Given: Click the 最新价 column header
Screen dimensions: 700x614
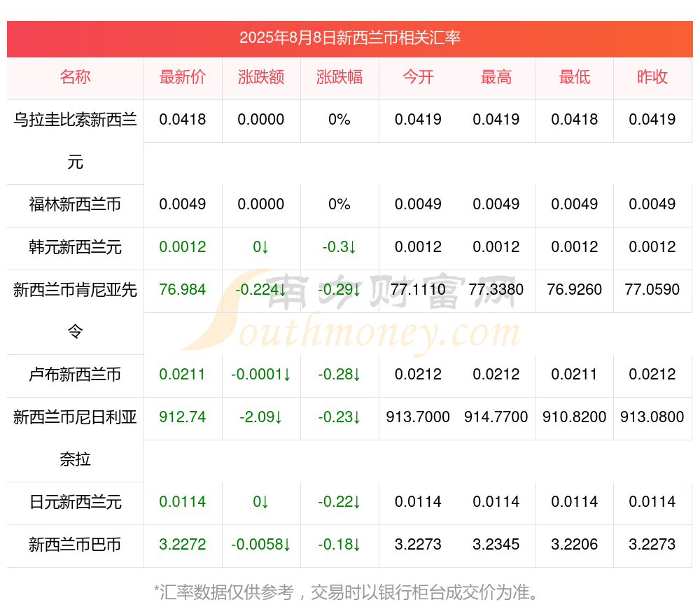Looking at the screenshot, I should pos(182,77).
